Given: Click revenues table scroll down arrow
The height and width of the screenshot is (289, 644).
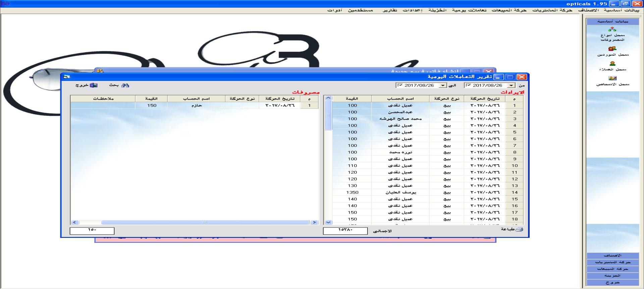Looking at the screenshot, I should point(328,222).
